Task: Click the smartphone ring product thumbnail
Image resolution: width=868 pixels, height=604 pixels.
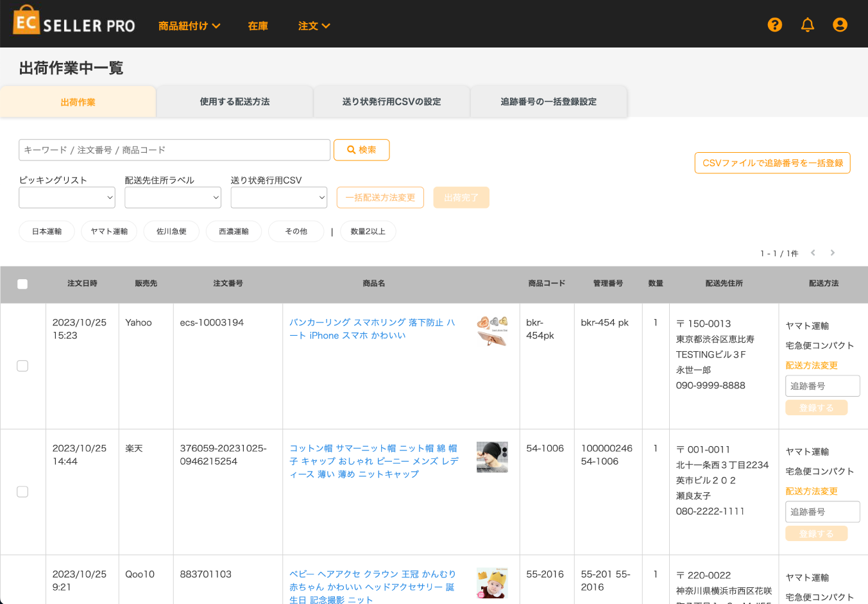Action: pyautogui.click(x=492, y=331)
